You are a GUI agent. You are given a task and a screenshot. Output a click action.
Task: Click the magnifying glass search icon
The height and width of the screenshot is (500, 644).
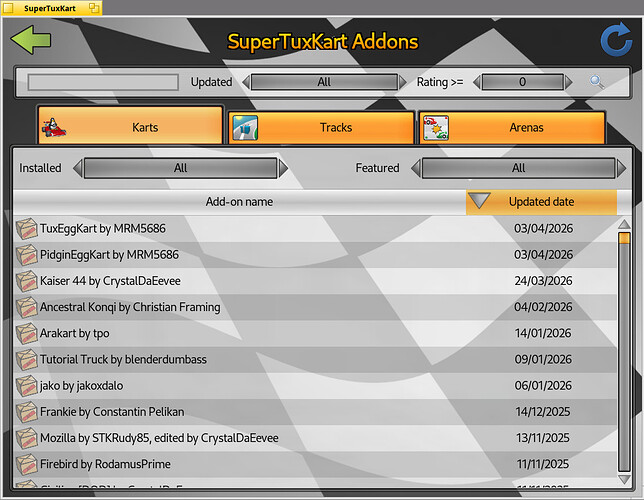[x=596, y=82]
